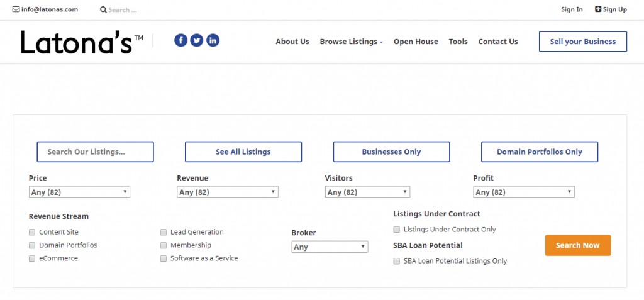
Task: Tick the eCommerce revenue stream checkbox
Action: pyautogui.click(x=32, y=258)
